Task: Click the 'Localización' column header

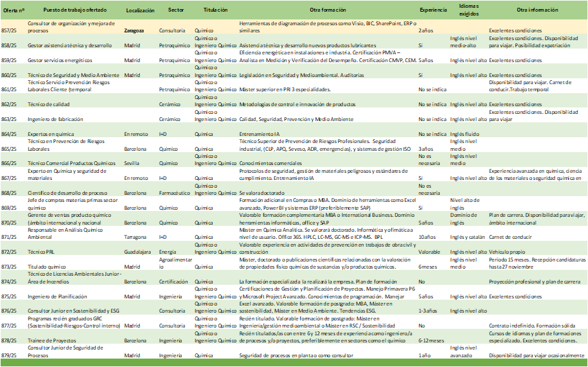Action: pos(140,11)
